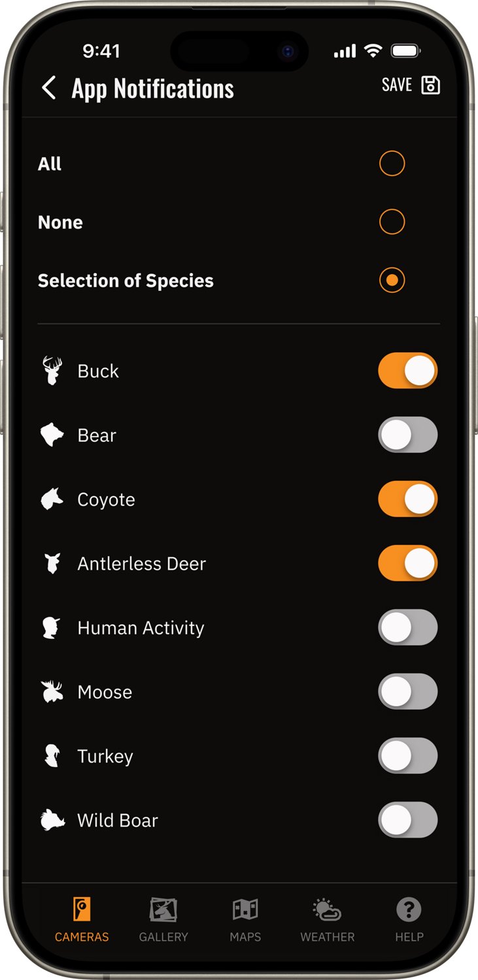Select the None radio button
This screenshot has height=980, width=478.
click(x=392, y=222)
